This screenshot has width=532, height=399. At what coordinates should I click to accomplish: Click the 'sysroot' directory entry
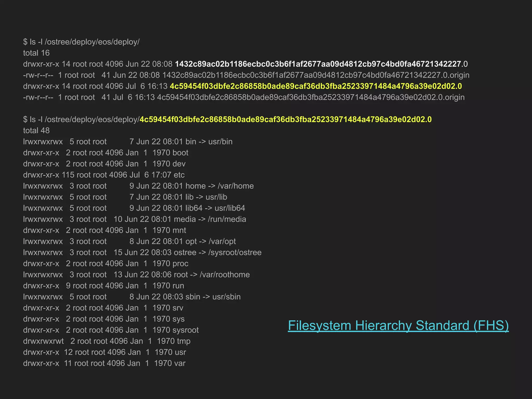(x=185, y=330)
